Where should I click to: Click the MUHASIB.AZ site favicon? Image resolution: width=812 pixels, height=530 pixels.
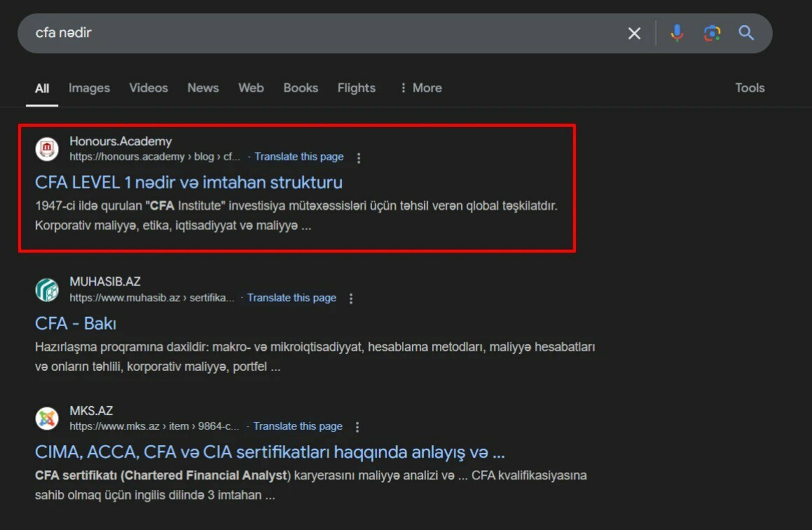[x=47, y=290]
